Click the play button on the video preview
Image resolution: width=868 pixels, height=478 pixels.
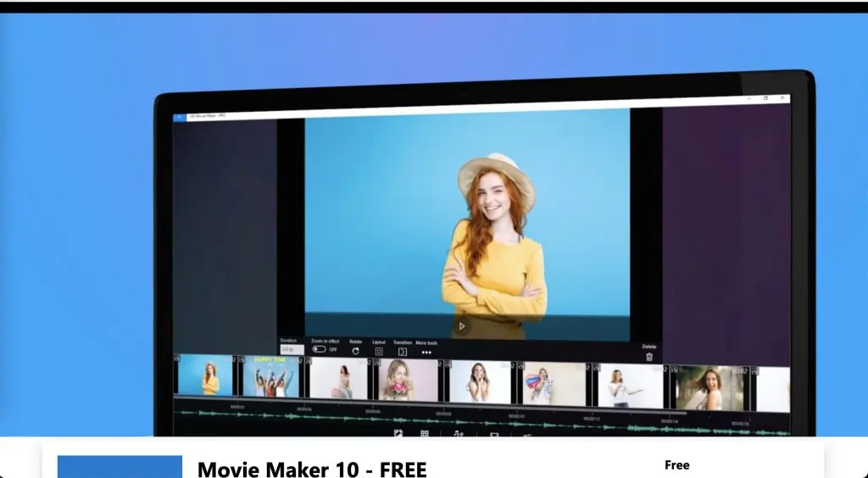tap(462, 325)
